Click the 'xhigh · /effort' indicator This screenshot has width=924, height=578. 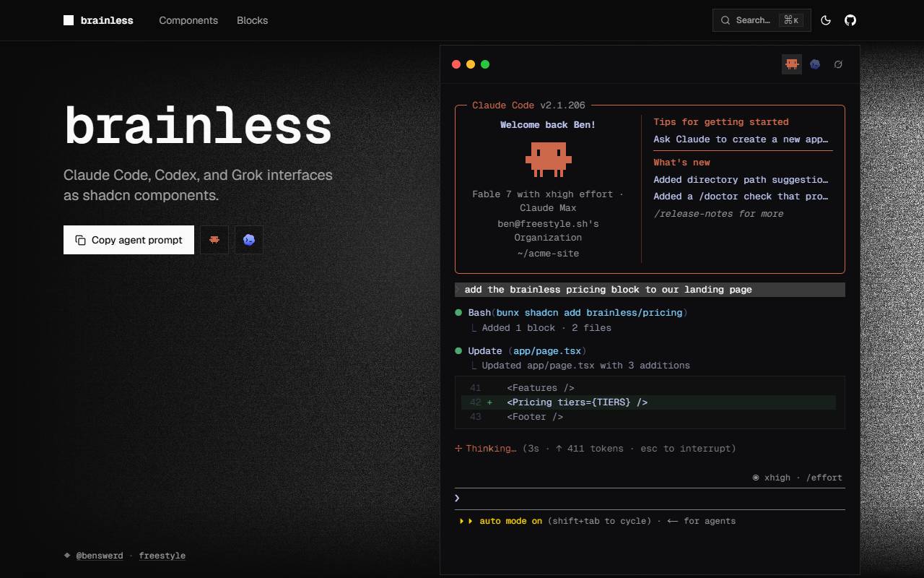[798, 478]
